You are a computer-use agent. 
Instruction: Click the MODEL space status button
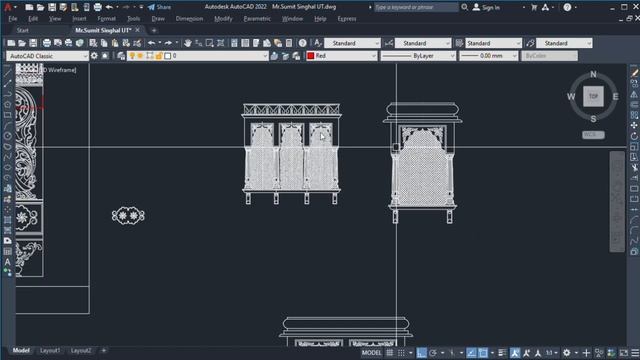click(371, 353)
